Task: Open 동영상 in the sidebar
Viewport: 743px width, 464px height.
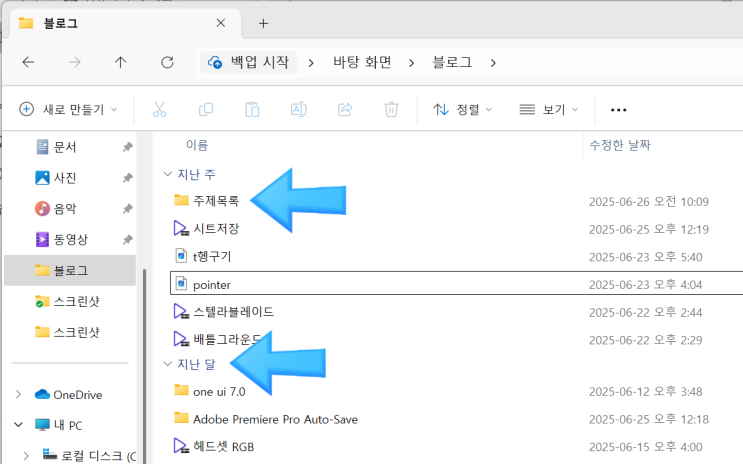Action: tap(71, 239)
